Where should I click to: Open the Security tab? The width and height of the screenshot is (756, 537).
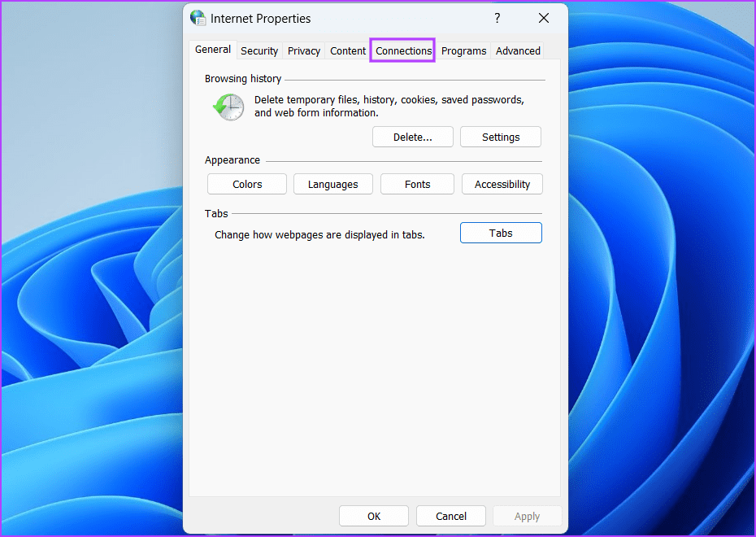click(259, 51)
